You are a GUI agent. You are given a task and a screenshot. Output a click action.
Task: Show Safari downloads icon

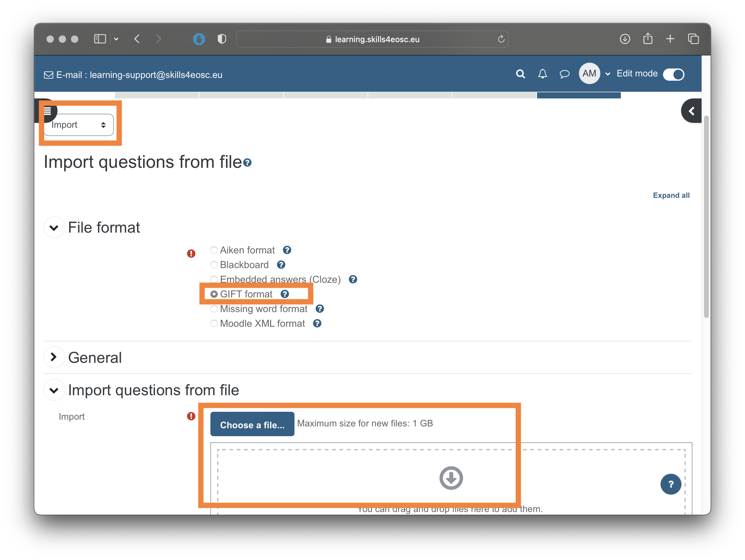[x=625, y=39]
